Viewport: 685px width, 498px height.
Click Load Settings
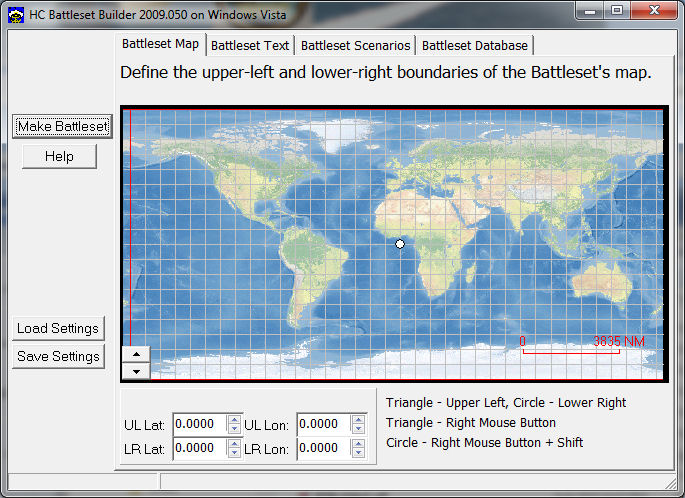point(58,329)
